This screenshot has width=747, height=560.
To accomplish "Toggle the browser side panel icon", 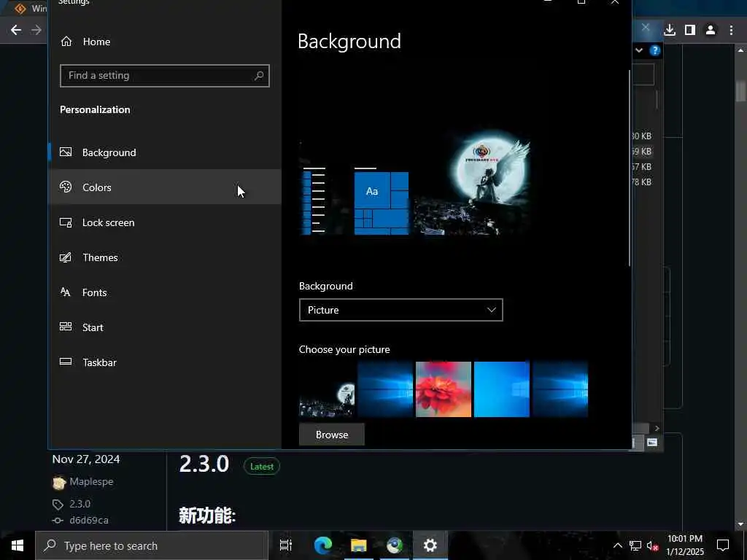I will click(690, 30).
